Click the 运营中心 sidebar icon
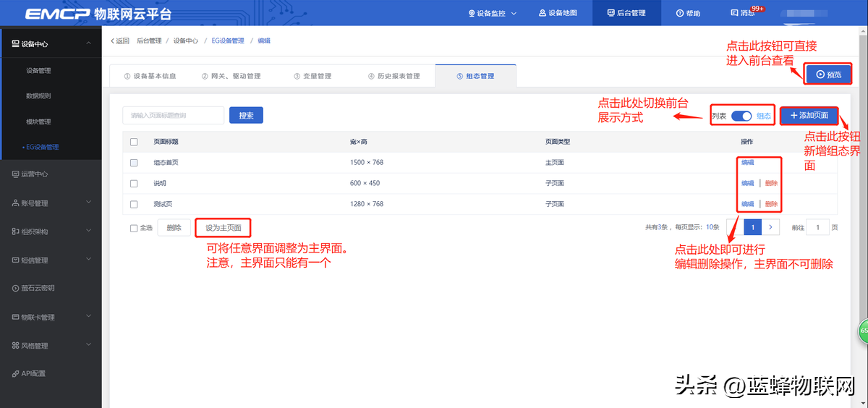This screenshot has width=868, height=408. (x=16, y=174)
